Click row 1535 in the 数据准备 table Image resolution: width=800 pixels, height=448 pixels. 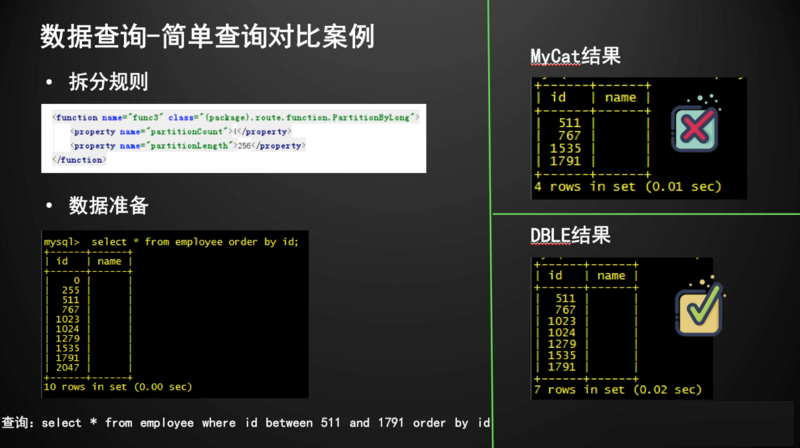coord(88,349)
